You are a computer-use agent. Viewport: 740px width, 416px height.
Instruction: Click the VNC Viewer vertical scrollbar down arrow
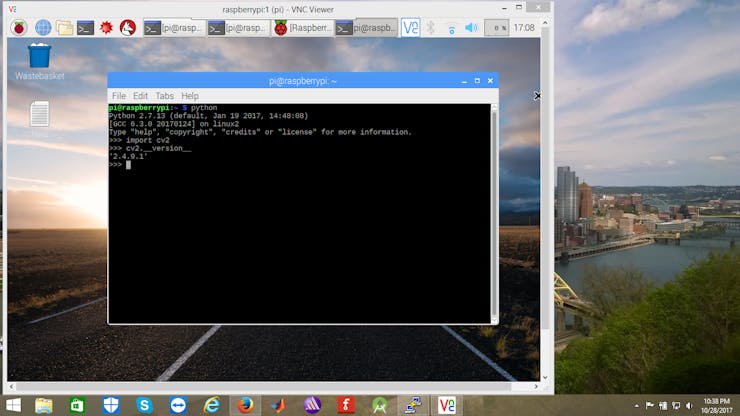pos(545,378)
